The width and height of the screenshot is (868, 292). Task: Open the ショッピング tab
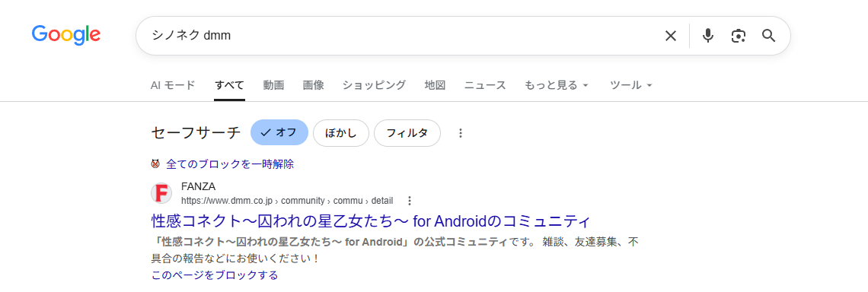(374, 85)
